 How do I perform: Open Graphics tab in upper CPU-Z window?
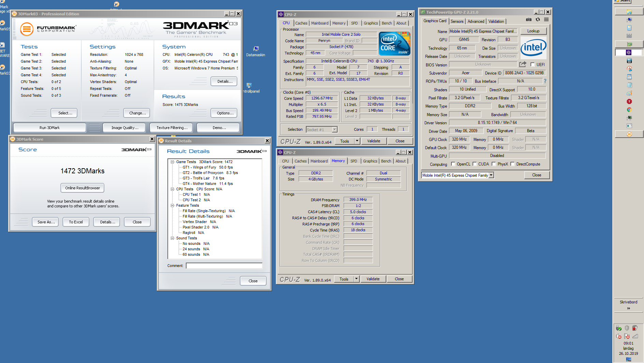tap(371, 23)
